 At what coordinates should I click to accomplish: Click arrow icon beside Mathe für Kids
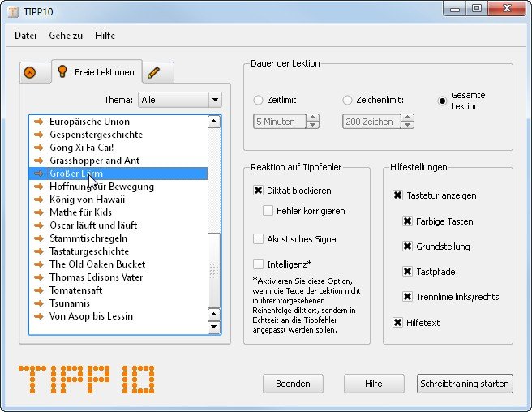tap(39, 212)
